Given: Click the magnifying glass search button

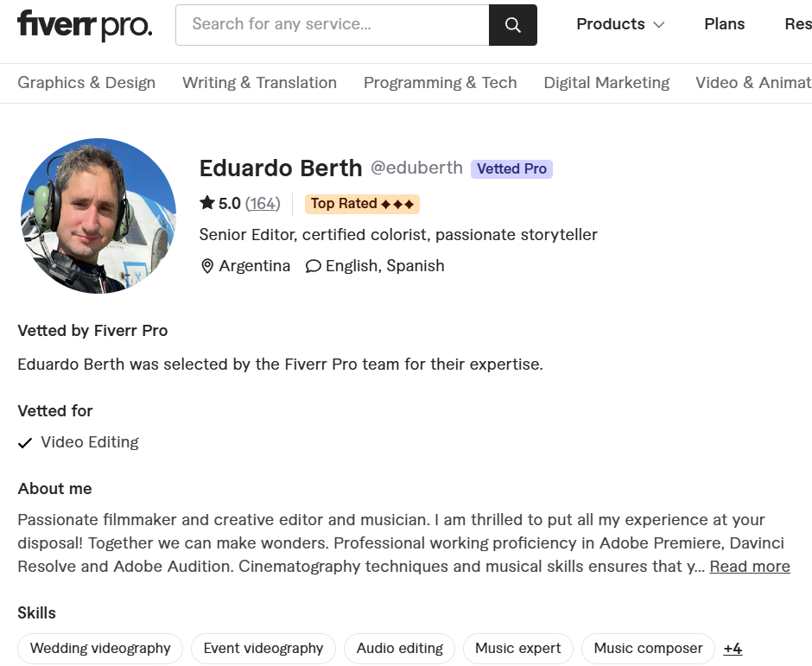Looking at the screenshot, I should tap(512, 25).
